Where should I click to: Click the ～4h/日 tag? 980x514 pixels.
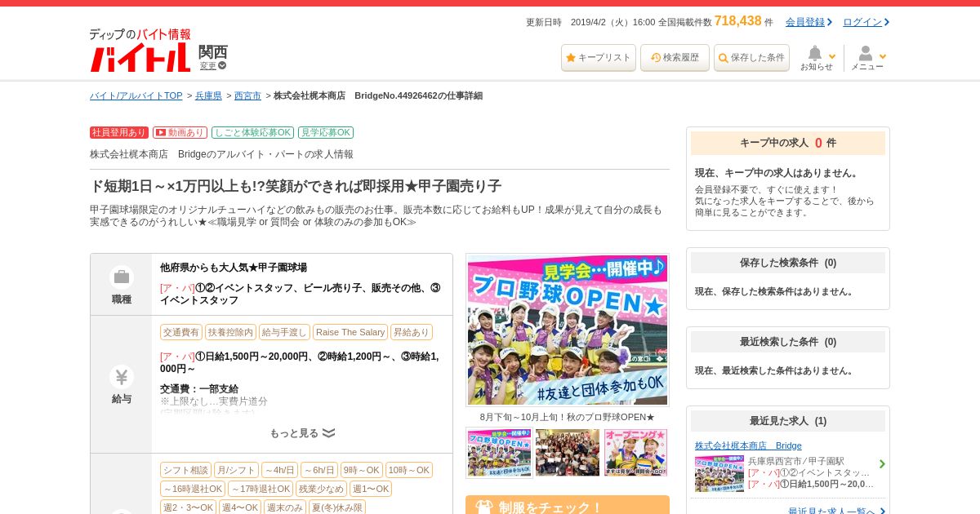(279, 470)
